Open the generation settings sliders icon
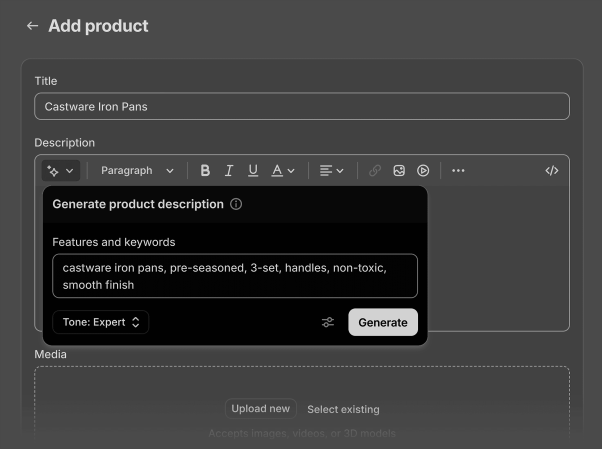This screenshot has width=602, height=449. (x=328, y=322)
